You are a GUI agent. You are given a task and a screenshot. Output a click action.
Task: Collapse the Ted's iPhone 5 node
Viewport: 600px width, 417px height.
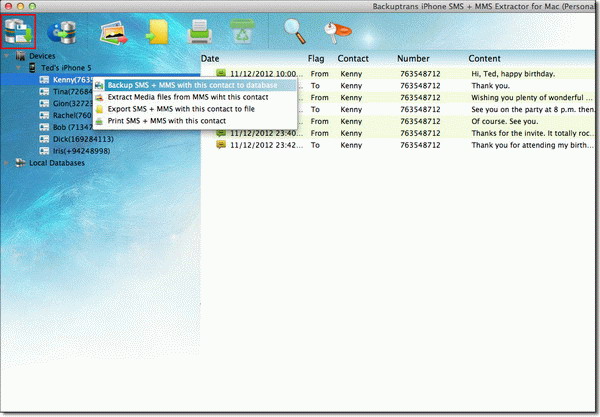coord(18,68)
